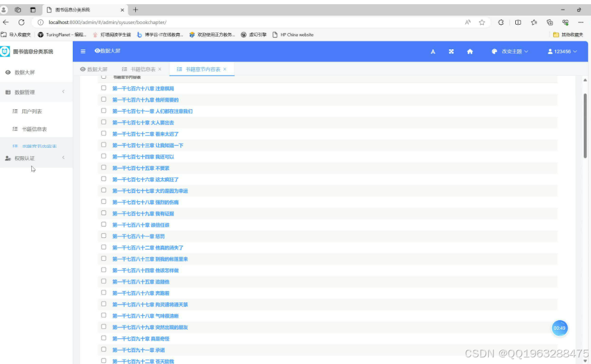The image size is (591, 364).
Task: Add page to favorites with the star icon
Action: coord(482,22)
